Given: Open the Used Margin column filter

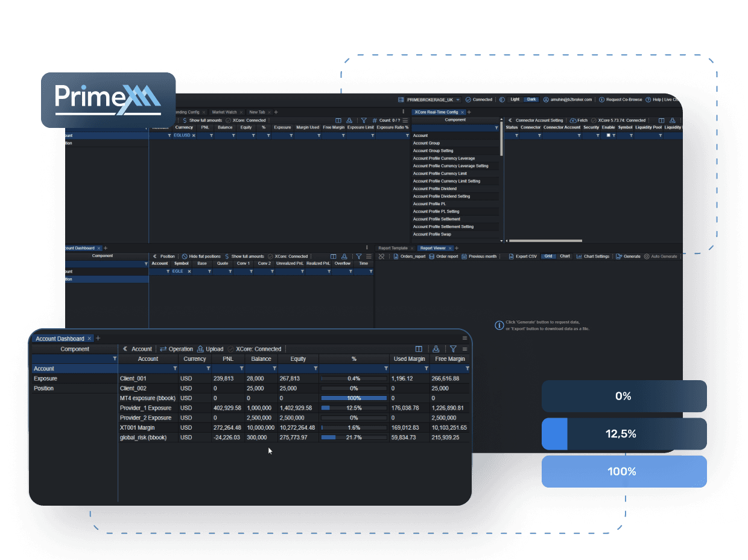Looking at the screenshot, I should pyautogui.click(x=426, y=368).
